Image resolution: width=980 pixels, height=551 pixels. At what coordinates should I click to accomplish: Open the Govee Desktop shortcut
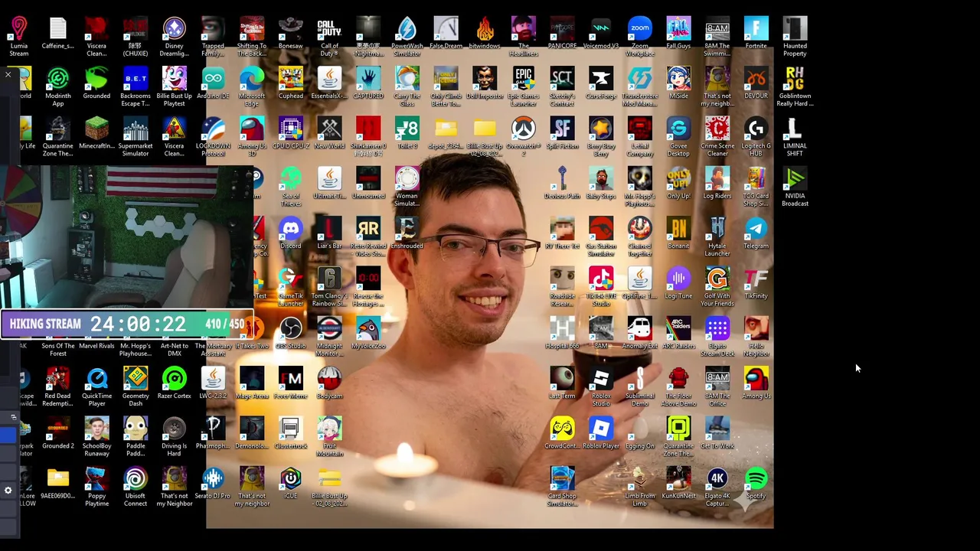pos(678,137)
